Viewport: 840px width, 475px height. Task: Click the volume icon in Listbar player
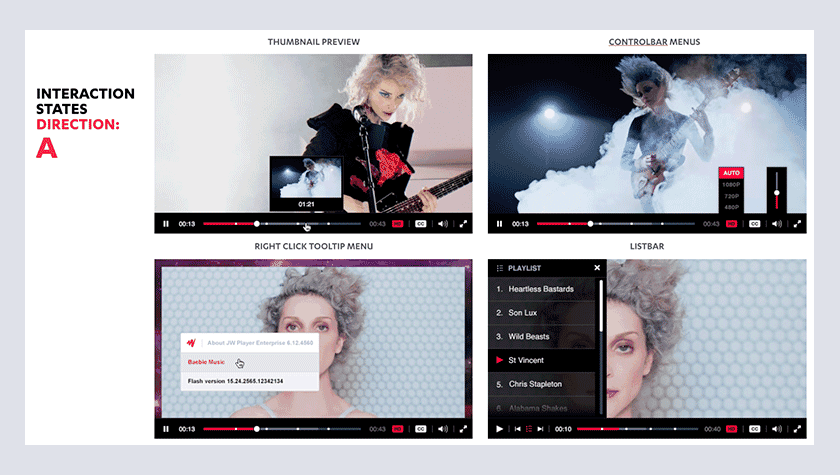(776, 429)
